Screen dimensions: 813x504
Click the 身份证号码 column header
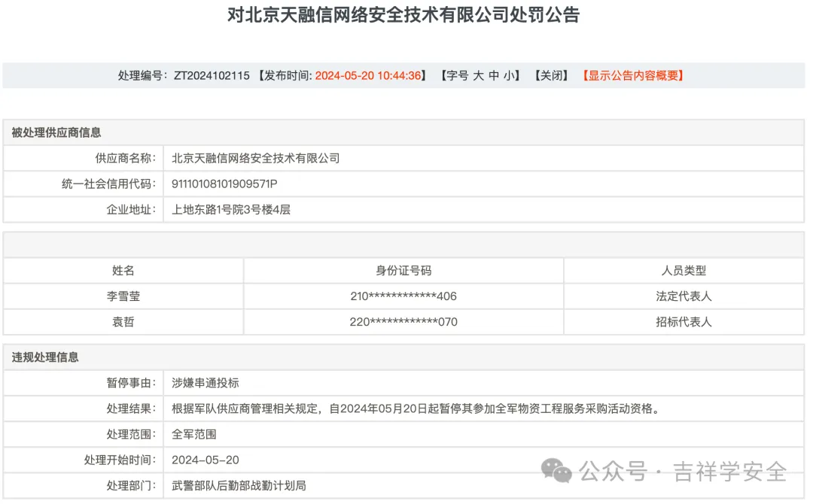[403, 270]
